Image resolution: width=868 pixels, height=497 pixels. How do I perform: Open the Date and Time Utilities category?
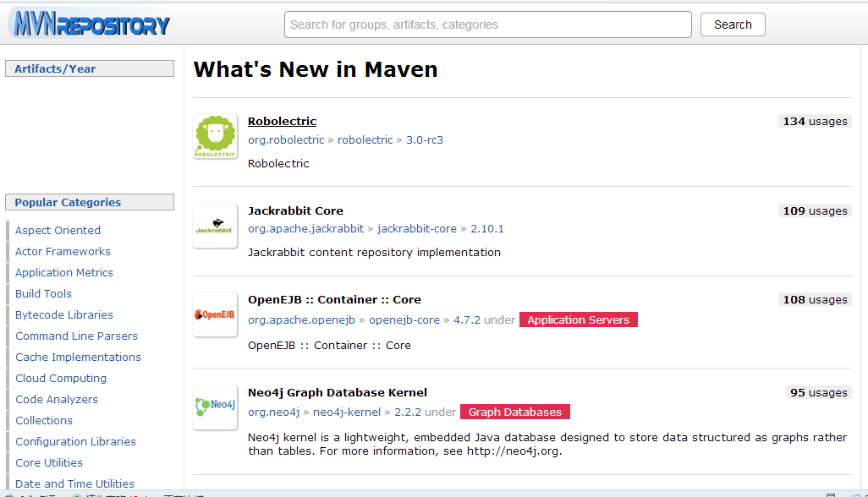click(x=74, y=483)
